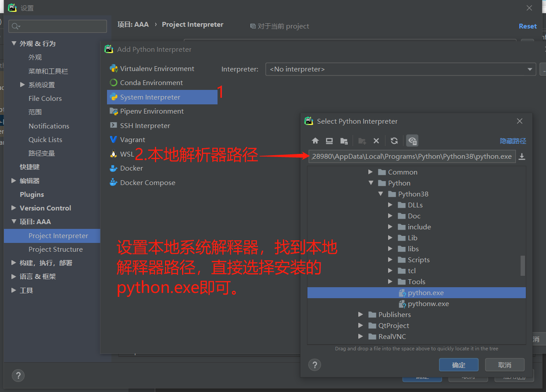Expand the Version Control settings section
This screenshot has height=392, width=546.
(x=13, y=208)
